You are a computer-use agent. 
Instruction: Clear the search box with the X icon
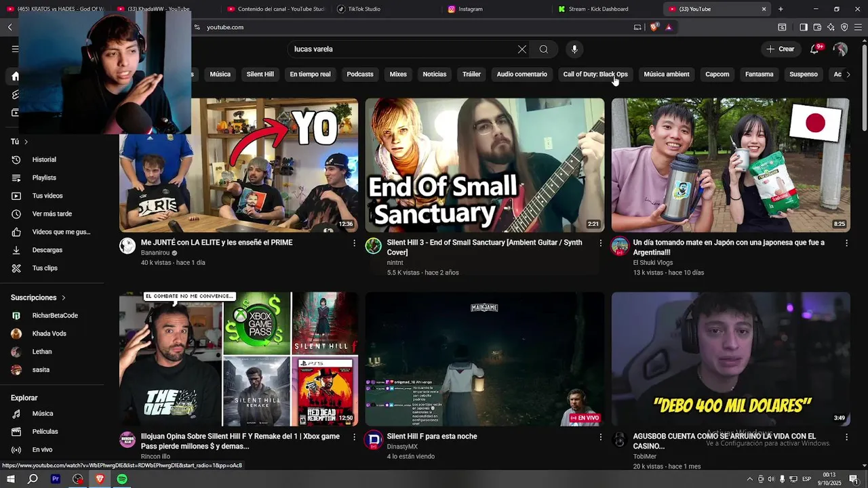click(x=521, y=49)
